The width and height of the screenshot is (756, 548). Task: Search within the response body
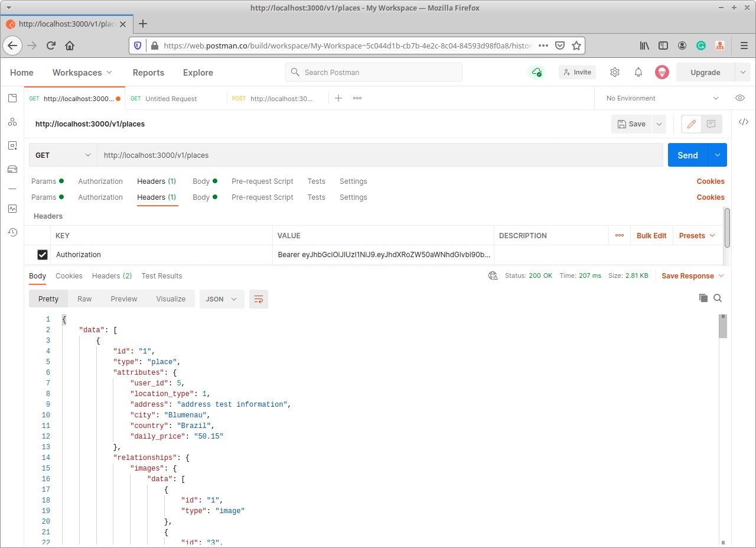coord(718,299)
